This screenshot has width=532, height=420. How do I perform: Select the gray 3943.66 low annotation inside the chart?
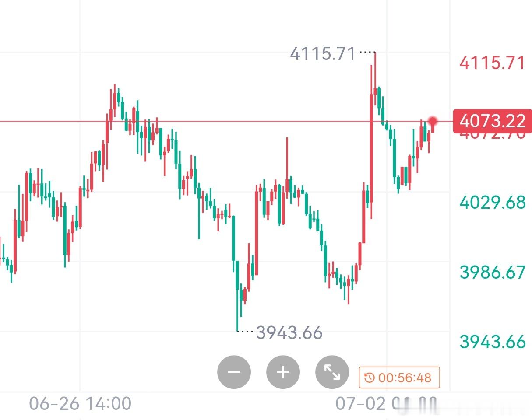click(289, 333)
